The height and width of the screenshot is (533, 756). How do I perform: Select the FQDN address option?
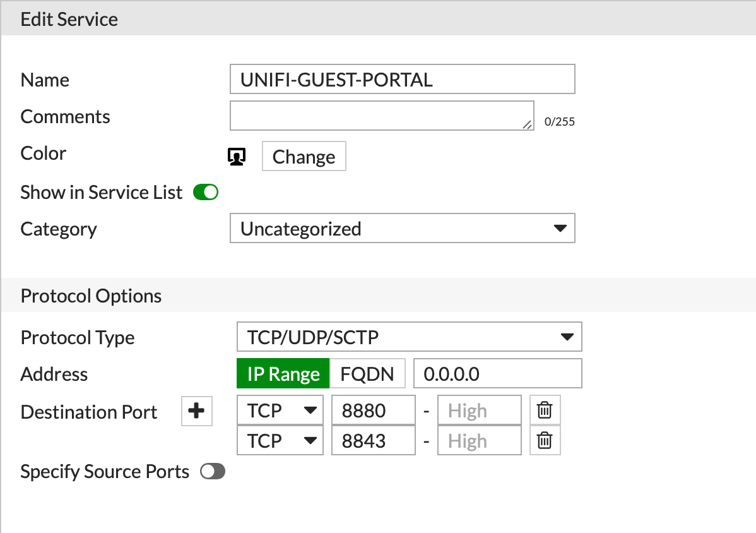tap(367, 374)
